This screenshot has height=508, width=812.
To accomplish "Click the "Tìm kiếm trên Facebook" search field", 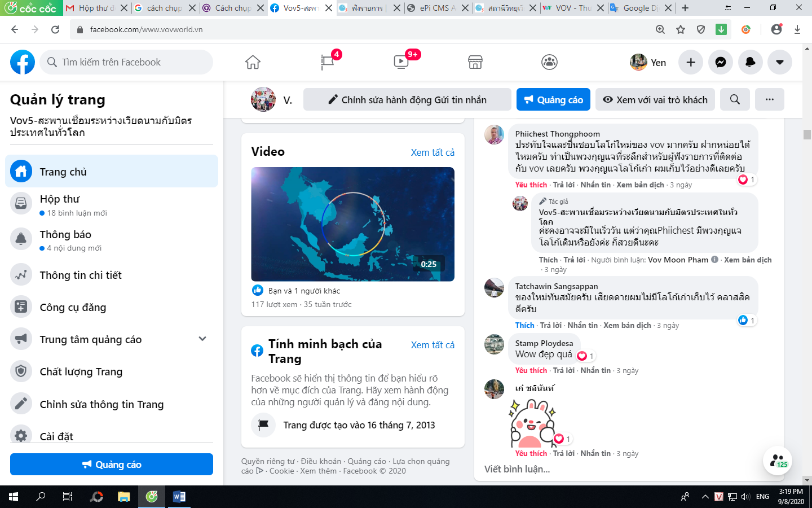I will [126, 62].
